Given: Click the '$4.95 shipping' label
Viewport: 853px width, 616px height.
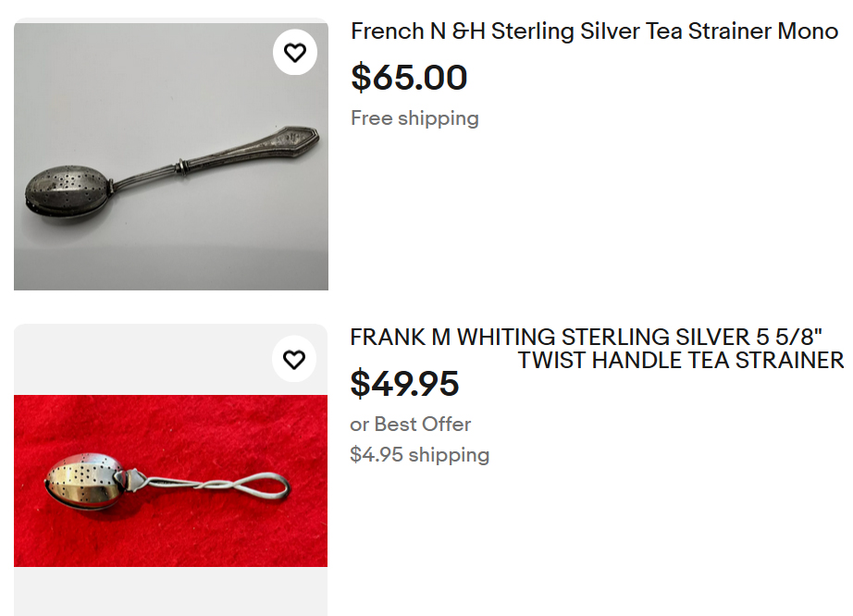Looking at the screenshot, I should coord(420,454).
